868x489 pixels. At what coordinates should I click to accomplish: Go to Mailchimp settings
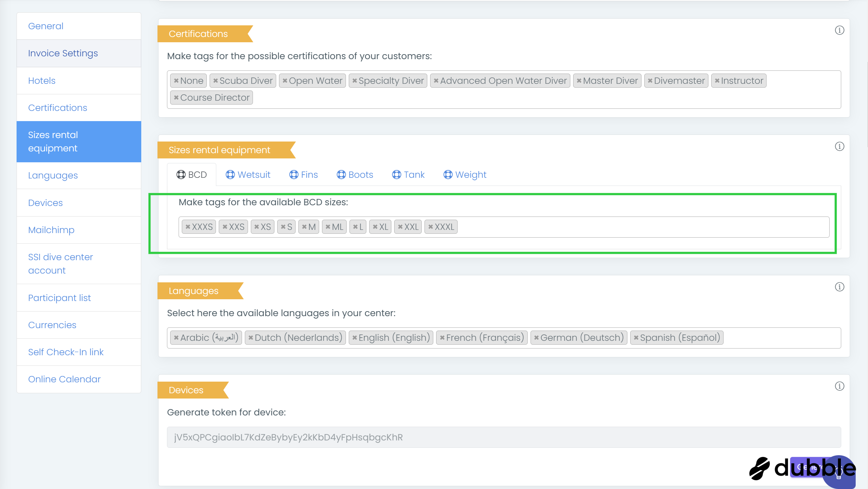(x=51, y=230)
